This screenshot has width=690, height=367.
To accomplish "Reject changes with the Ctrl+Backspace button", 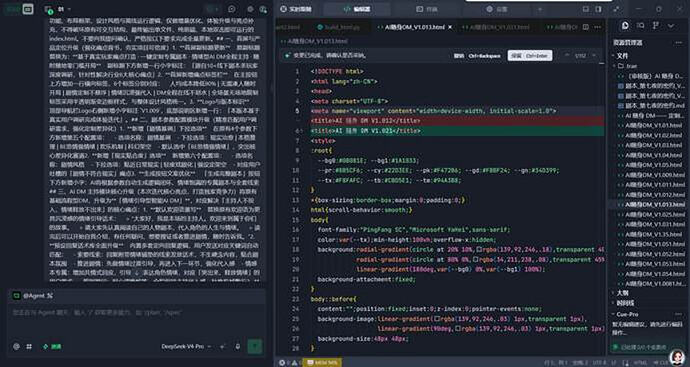I will 477,56.
